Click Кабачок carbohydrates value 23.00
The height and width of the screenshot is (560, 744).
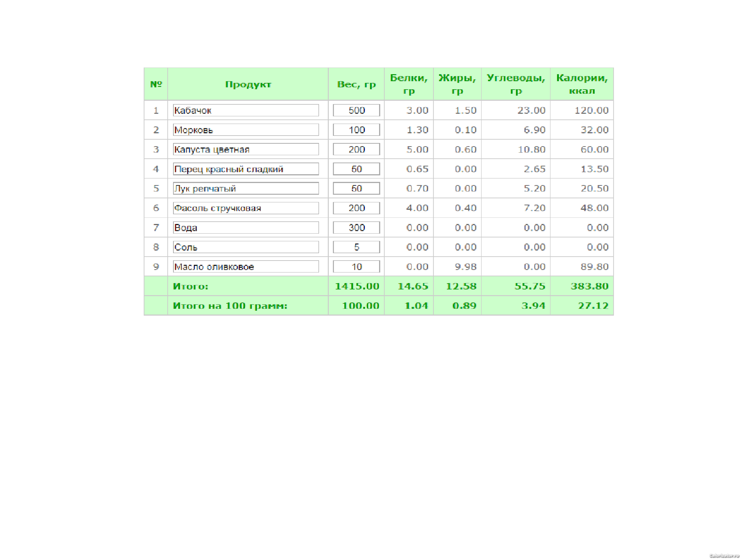coord(531,110)
